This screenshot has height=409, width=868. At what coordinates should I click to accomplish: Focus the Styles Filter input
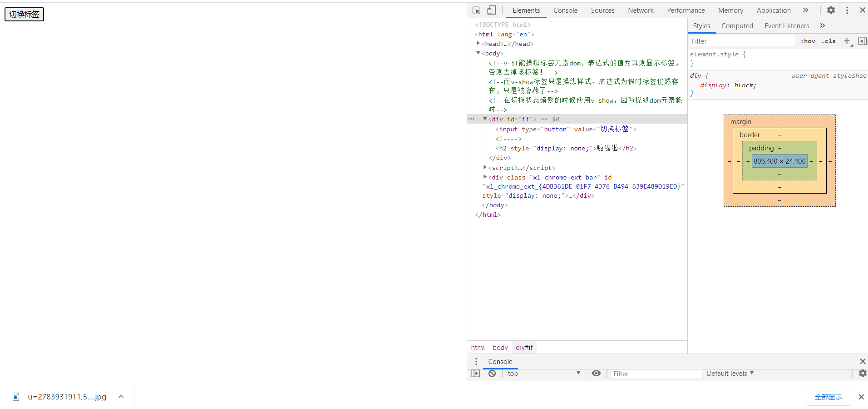click(742, 41)
